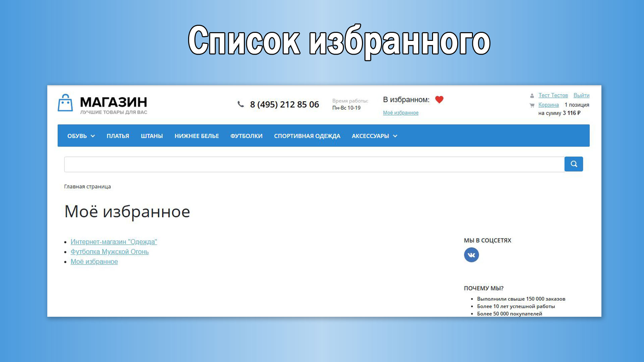
Task: Click the 'Моё избранное' page heading
Action: coord(127,212)
